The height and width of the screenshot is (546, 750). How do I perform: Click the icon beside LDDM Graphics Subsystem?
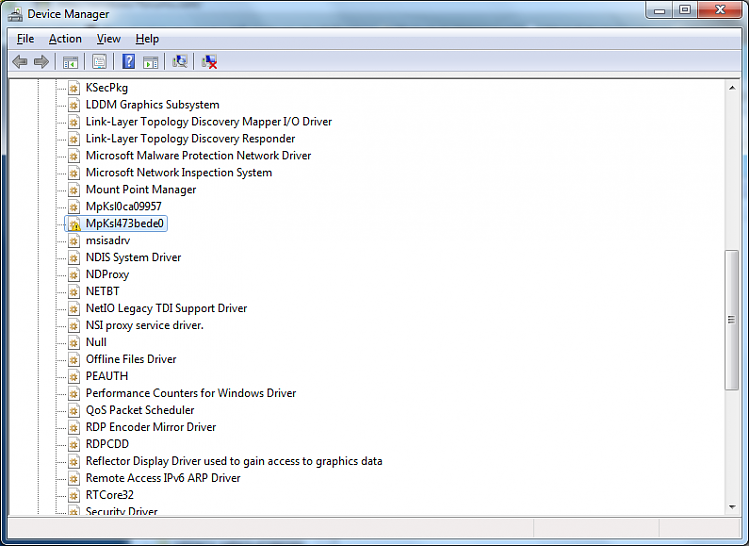pos(74,105)
